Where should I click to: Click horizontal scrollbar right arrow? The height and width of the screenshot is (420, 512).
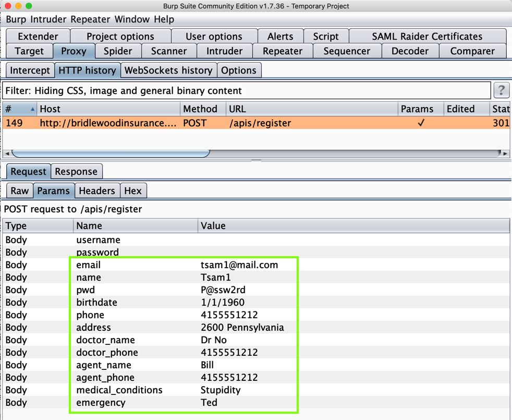(x=505, y=153)
